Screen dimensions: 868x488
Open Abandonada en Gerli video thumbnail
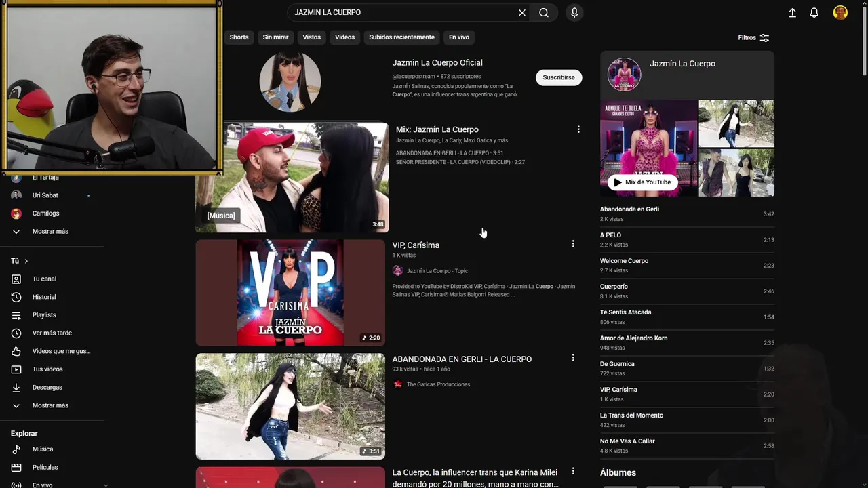coord(290,406)
